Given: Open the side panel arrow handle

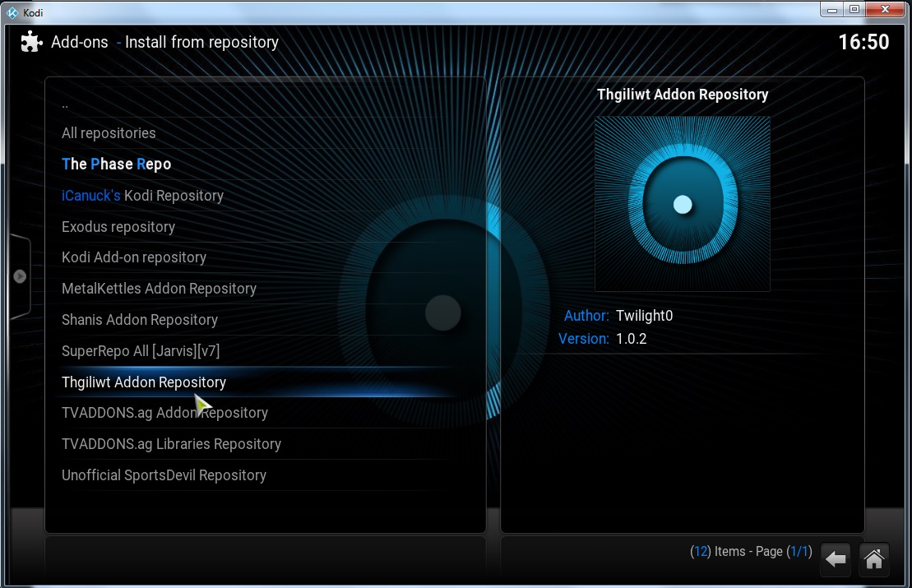Looking at the screenshot, I should point(20,276).
